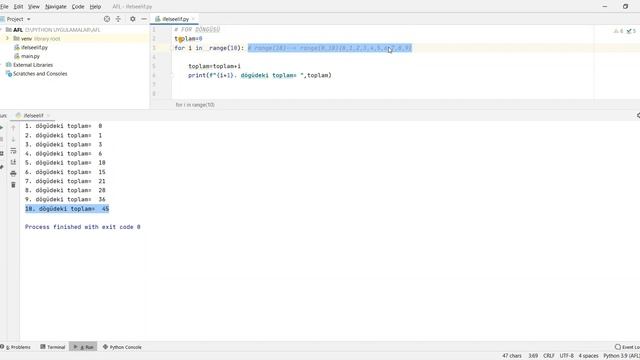Click highlighted output '10. dögüdeki toplam= 45'
Image resolution: width=640 pixels, height=360 pixels.
(x=67, y=209)
